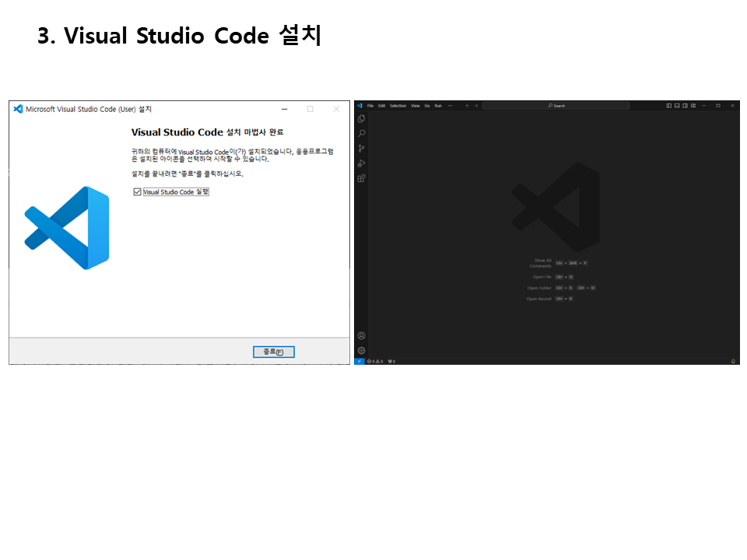747x560 pixels.
Task: Open the notifications bell in status bar
Action: [x=733, y=362]
